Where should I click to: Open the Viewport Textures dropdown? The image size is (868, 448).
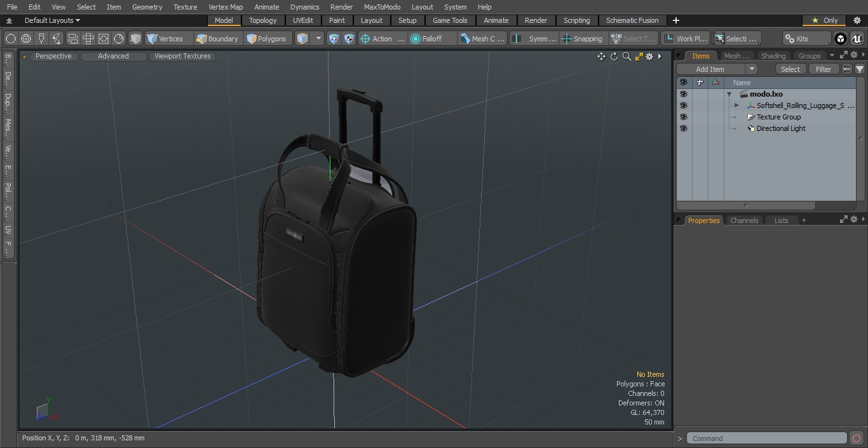(x=182, y=56)
